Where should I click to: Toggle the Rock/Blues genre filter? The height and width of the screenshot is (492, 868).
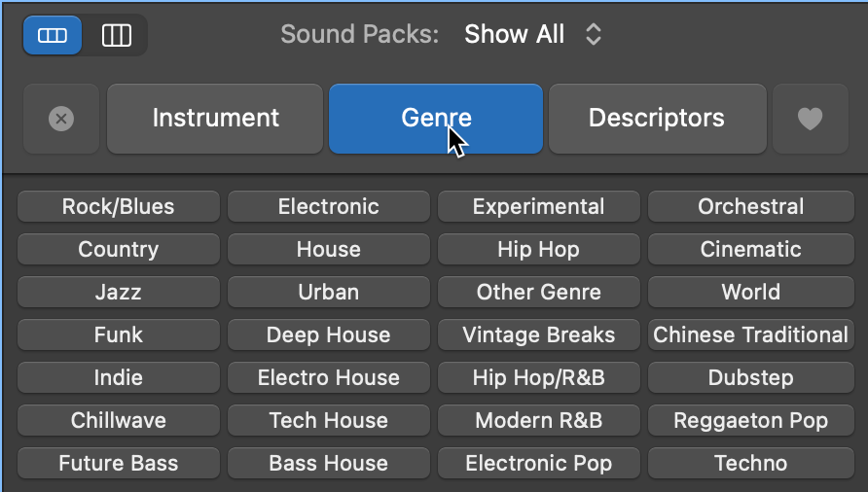coord(119,206)
